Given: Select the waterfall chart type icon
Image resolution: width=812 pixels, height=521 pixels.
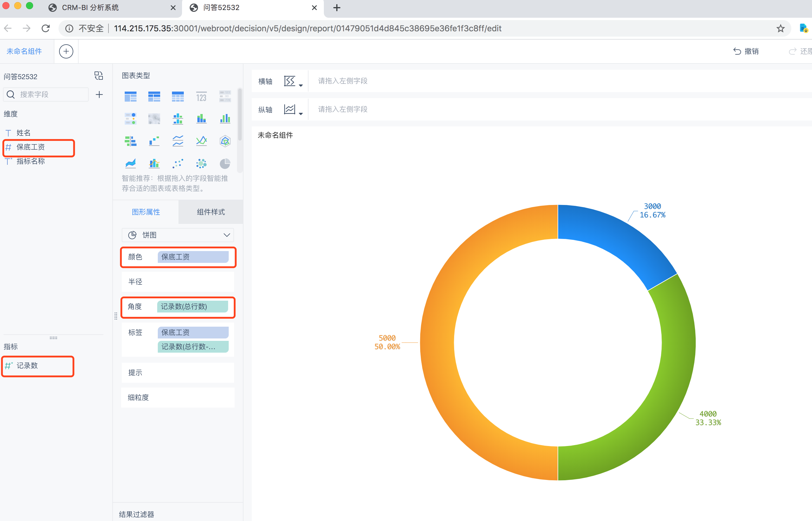Looking at the screenshot, I should [x=154, y=141].
